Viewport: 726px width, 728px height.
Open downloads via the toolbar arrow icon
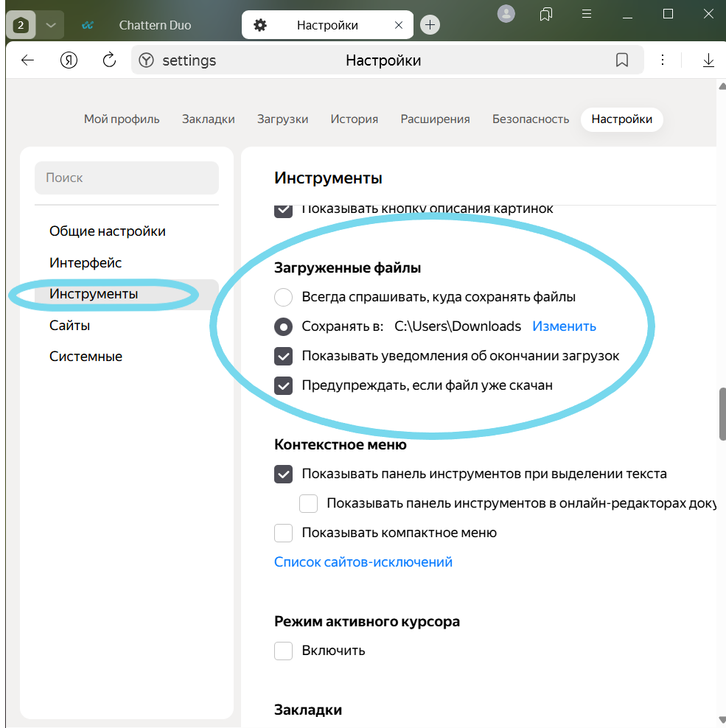(708, 60)
